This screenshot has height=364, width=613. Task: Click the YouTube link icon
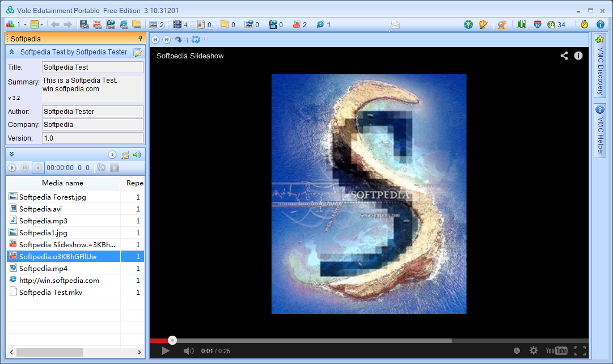[98, 24]
